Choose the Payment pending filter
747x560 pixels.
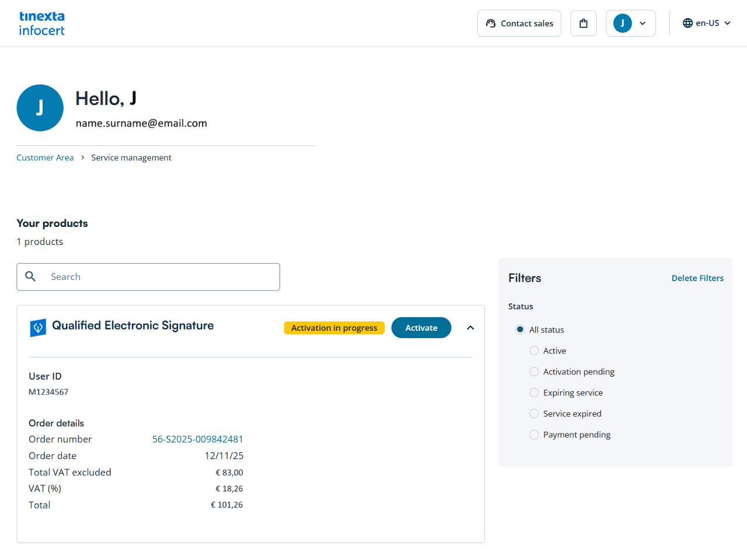[534, 435]
